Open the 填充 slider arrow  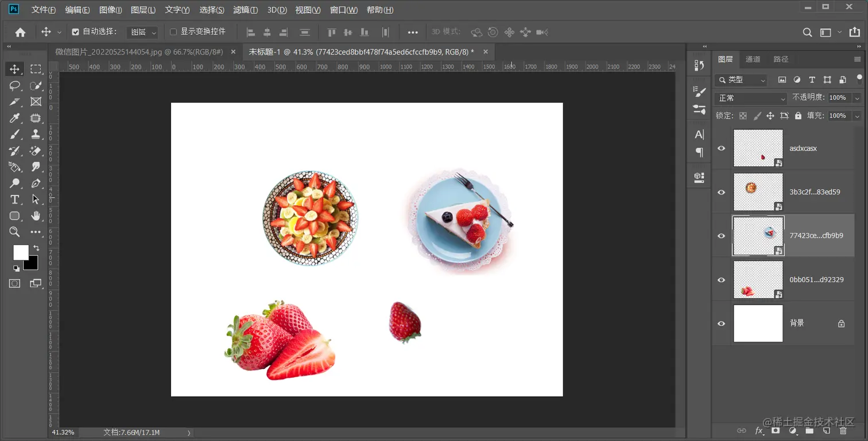857,116
